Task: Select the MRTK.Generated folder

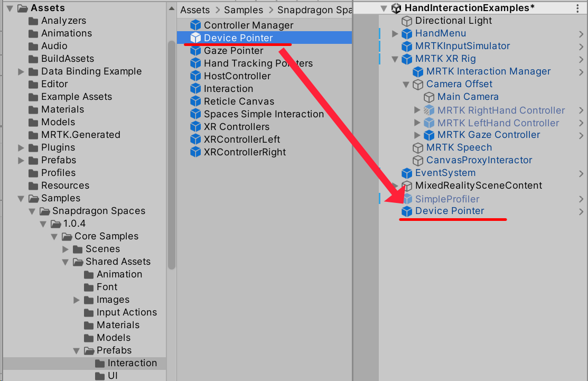Action: (81, 135)
